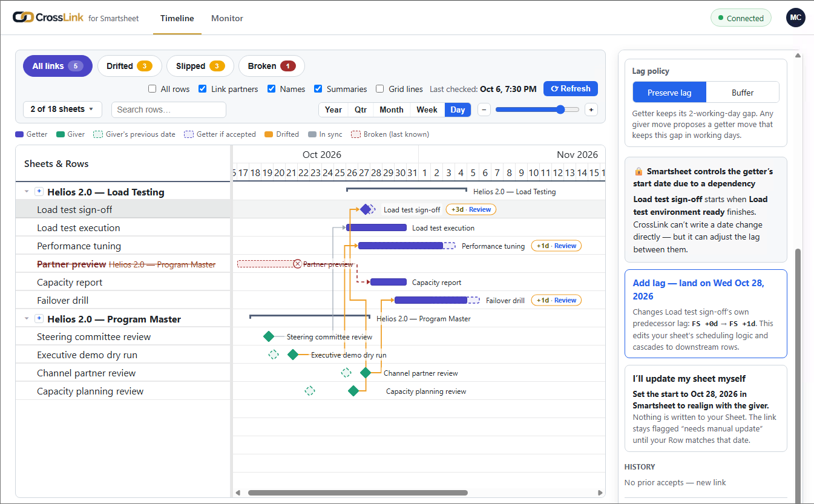Click the plus icon beside Helios 2.0 — Program Master

point(39,319)
